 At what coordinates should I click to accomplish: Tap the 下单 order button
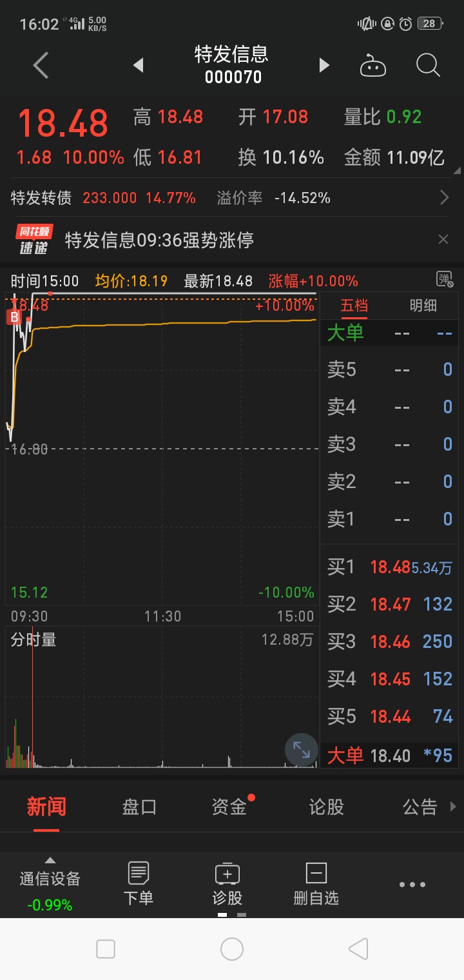point(139,884)
